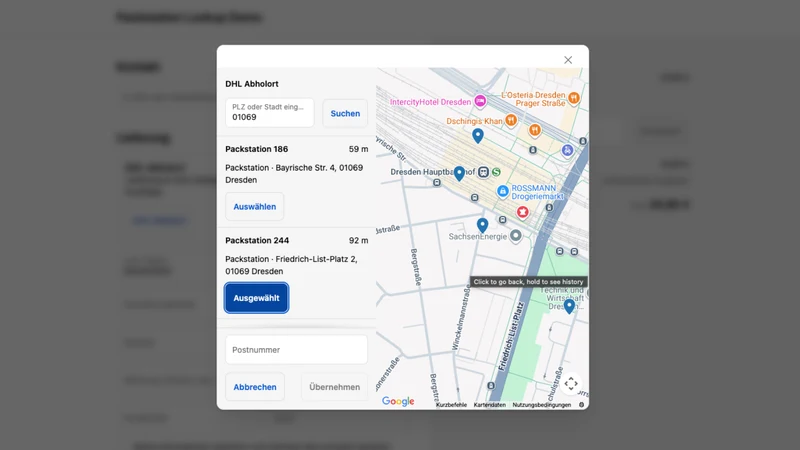Open the map camera controls icon
The height and width of the screenshot is (450, 800).
571,383
